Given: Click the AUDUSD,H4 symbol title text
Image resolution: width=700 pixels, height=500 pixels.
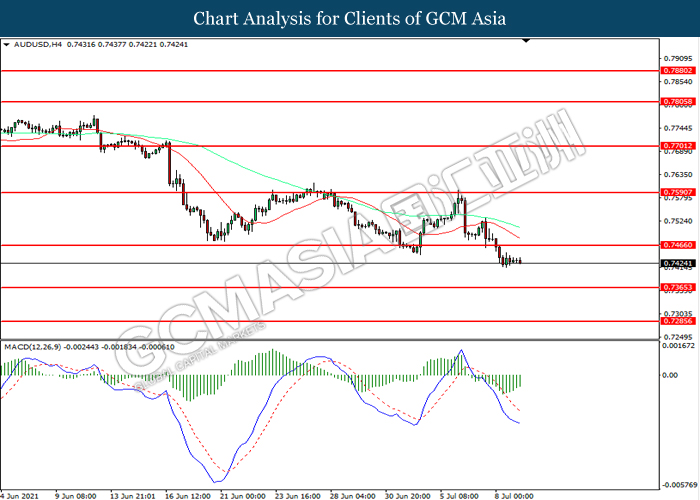Looking at the screenshot, I should 38,45.
